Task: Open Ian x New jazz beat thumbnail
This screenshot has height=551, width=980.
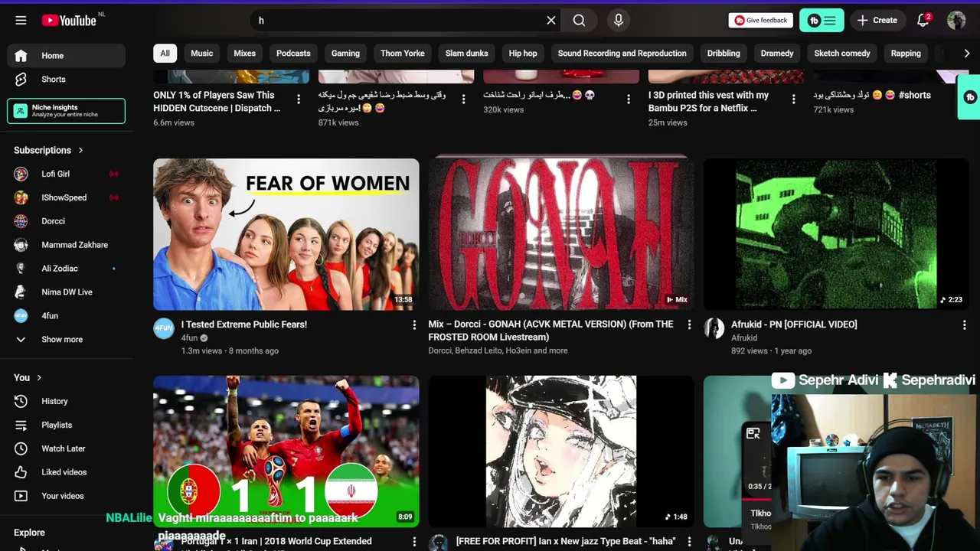Action: pyautogui.click(x=561, y=451)
